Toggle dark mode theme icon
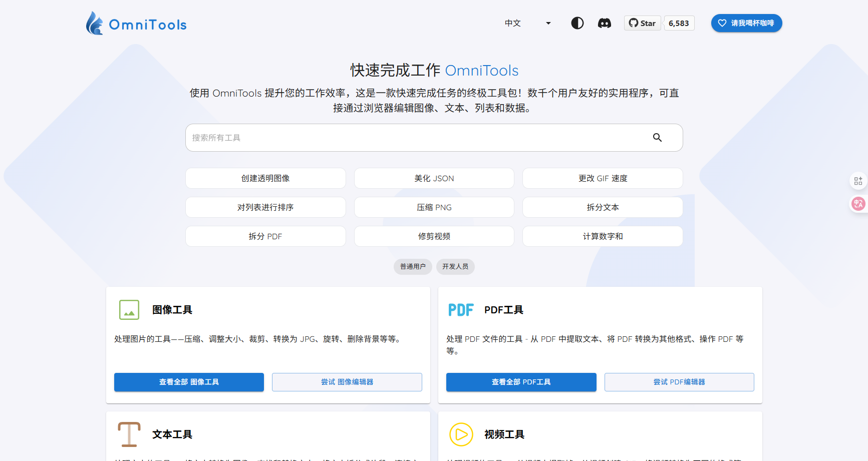Image resolution: width=868 pixels, height=461 pixels. coord(577,23)
